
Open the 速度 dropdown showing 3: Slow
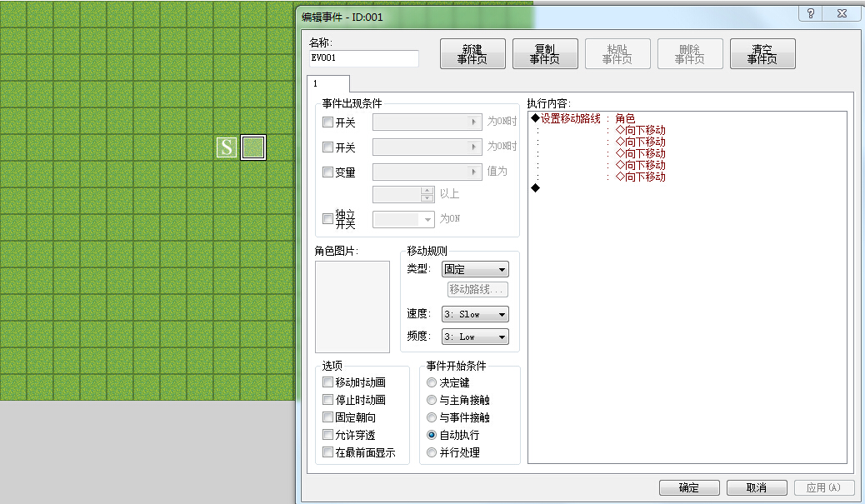pyautogui.click(x=475, y=314)
